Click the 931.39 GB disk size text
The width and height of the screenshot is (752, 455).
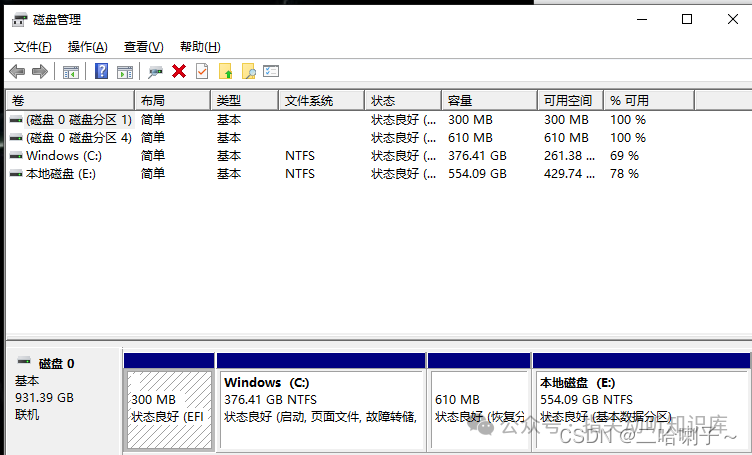(44, 398)
